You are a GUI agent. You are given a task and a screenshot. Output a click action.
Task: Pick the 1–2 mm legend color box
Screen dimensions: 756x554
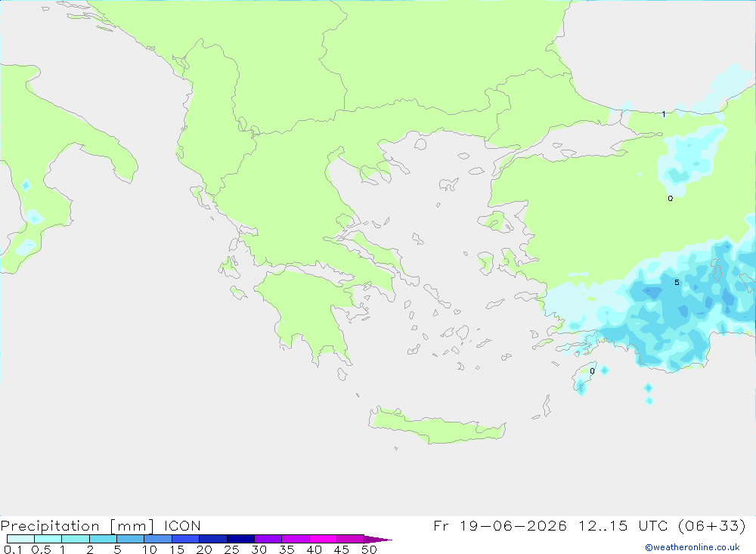click(76, 539)
